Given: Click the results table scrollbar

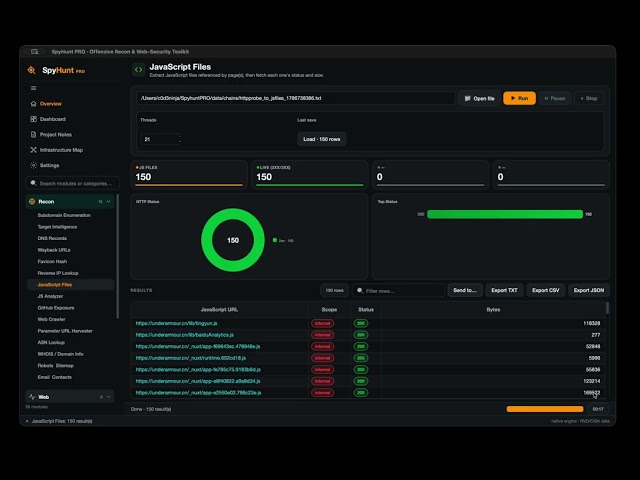Looking at the screenshot, I should 607,308.
